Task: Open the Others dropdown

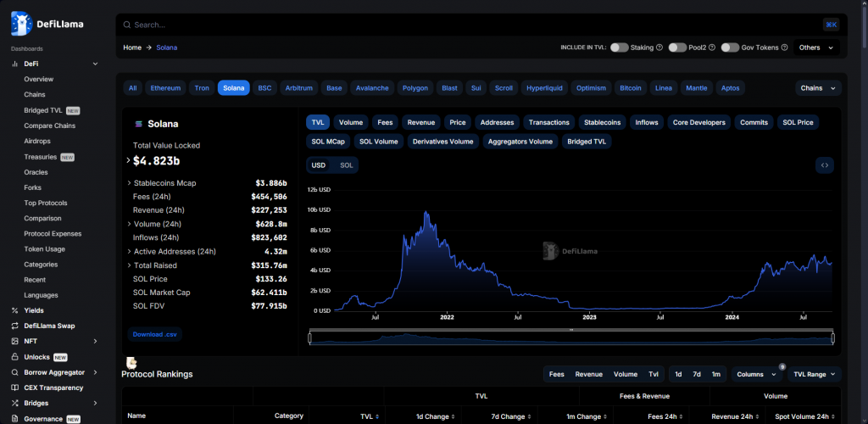Action: click(815, 47)
